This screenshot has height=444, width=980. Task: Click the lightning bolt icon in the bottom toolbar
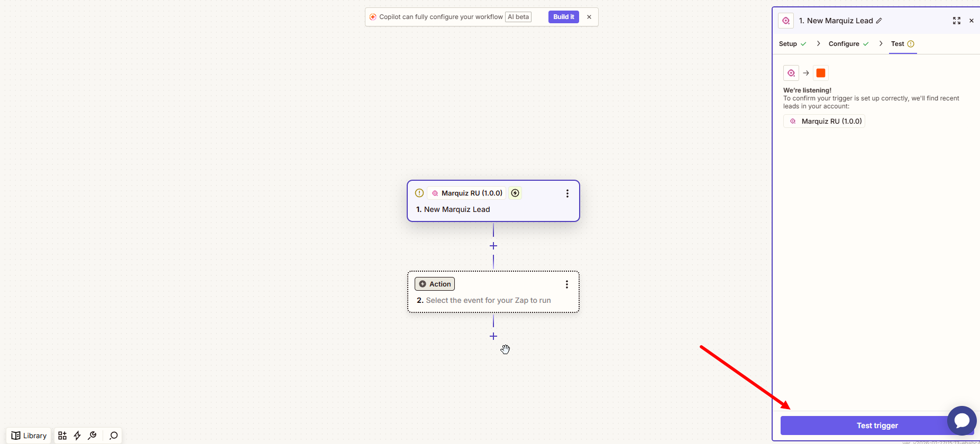pos(77,436)
